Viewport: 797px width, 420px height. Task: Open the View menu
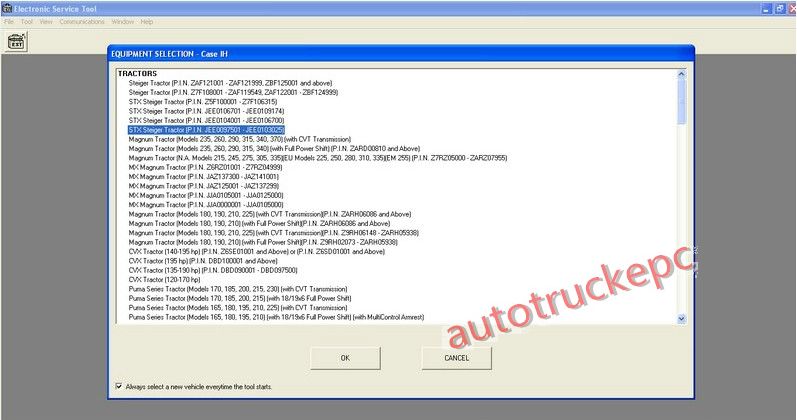[46, 22]
